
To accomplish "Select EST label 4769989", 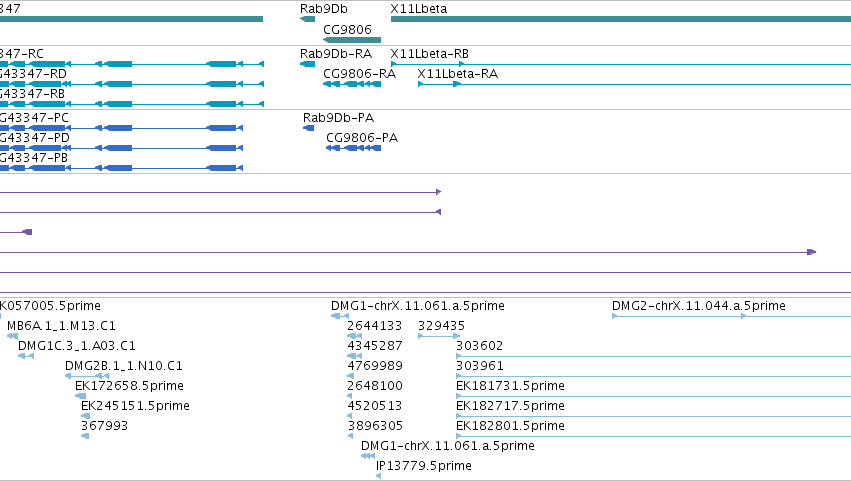I will tap(374, 366).
